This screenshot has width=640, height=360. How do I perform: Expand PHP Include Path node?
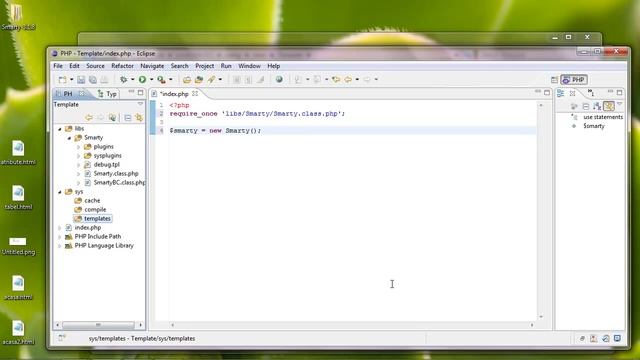tap(60, 237)
